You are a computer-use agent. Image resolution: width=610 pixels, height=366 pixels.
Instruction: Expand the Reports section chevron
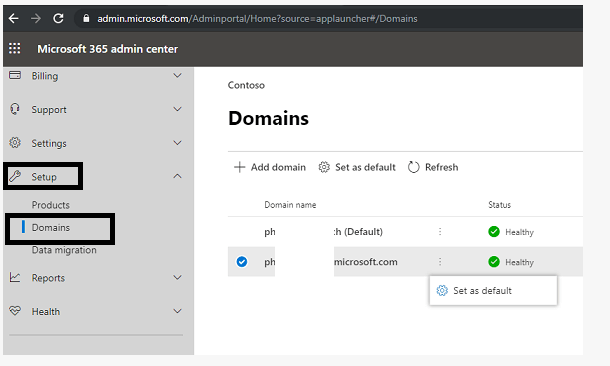pos(177,277)
